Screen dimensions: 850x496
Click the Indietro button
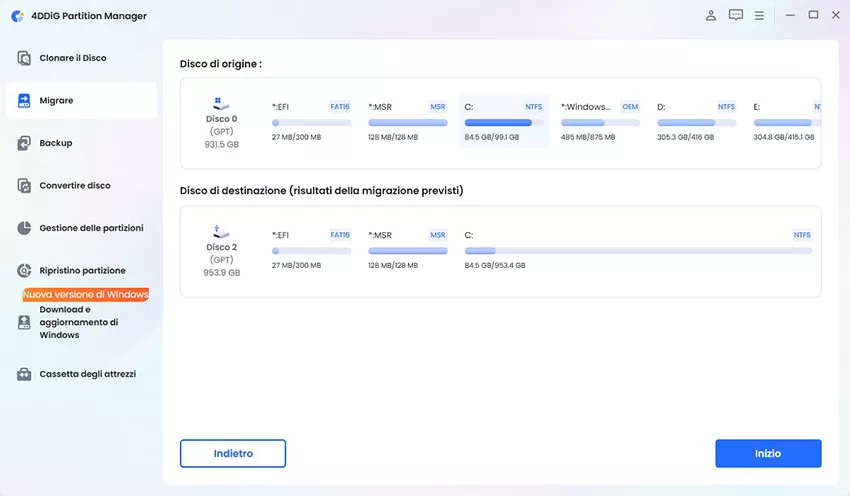[233, 453]
